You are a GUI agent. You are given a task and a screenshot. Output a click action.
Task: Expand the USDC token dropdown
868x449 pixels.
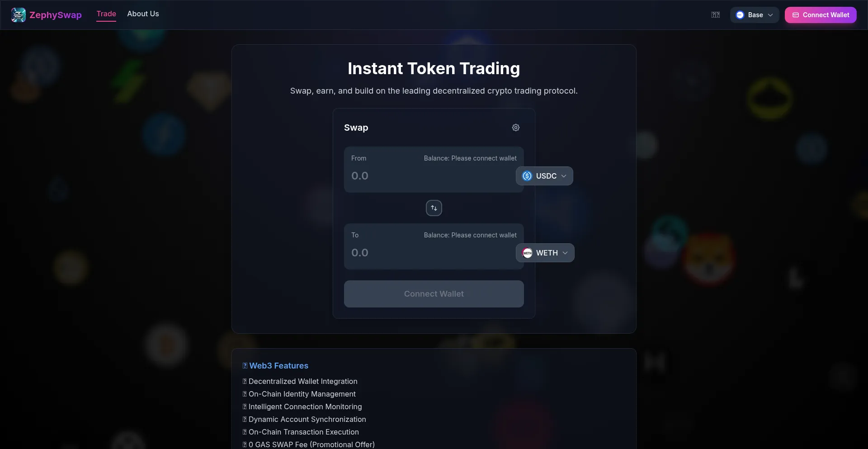coord(544,176)
